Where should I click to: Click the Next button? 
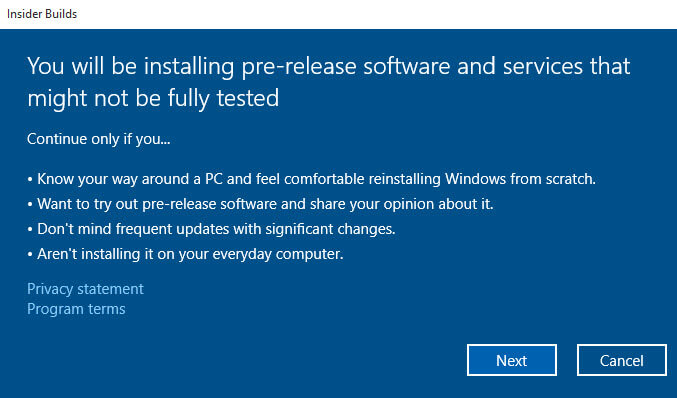512,360
